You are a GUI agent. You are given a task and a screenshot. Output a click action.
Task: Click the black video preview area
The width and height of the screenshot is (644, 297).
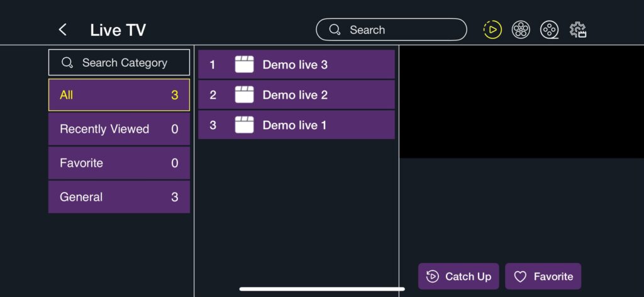(521, 101)
